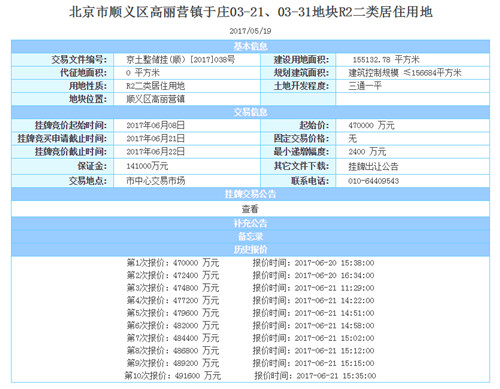Select the 第8次报价 486800 万元 entry
This screenshot has width=500, height=389.
(173, 351)
